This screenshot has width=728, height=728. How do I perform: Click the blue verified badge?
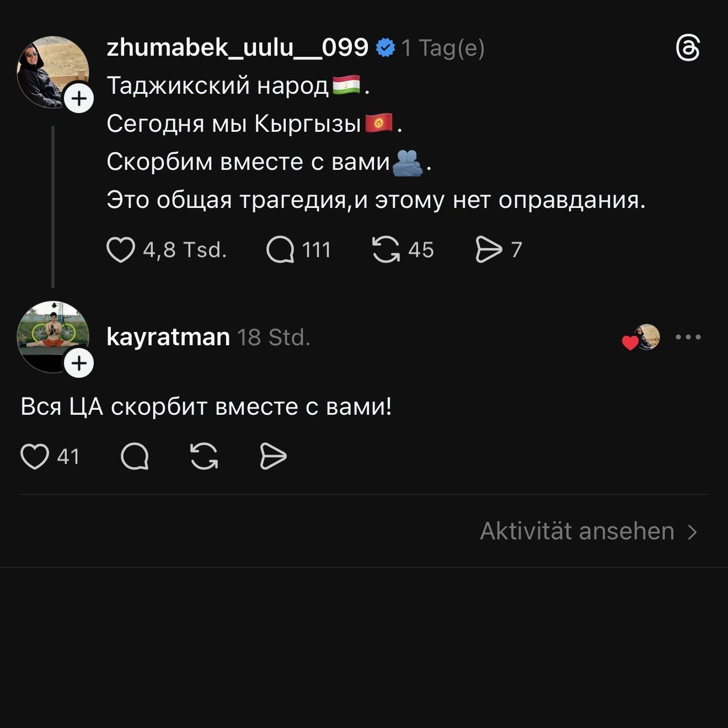click(386, 48)
